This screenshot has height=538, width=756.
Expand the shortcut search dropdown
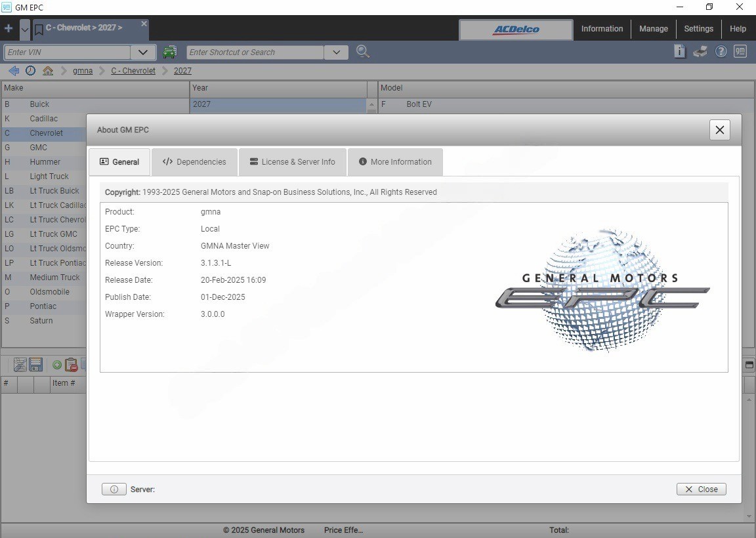tap(336, 52)
